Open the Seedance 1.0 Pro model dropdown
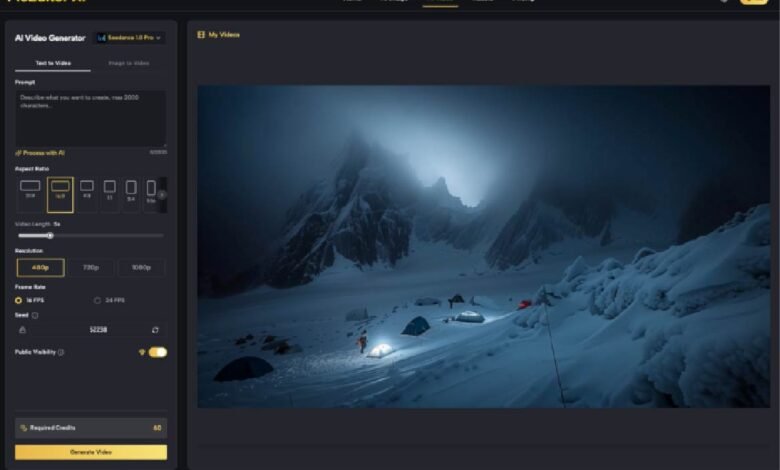The height and width of the screenshot is (470, 780). [x=130, y=38]
